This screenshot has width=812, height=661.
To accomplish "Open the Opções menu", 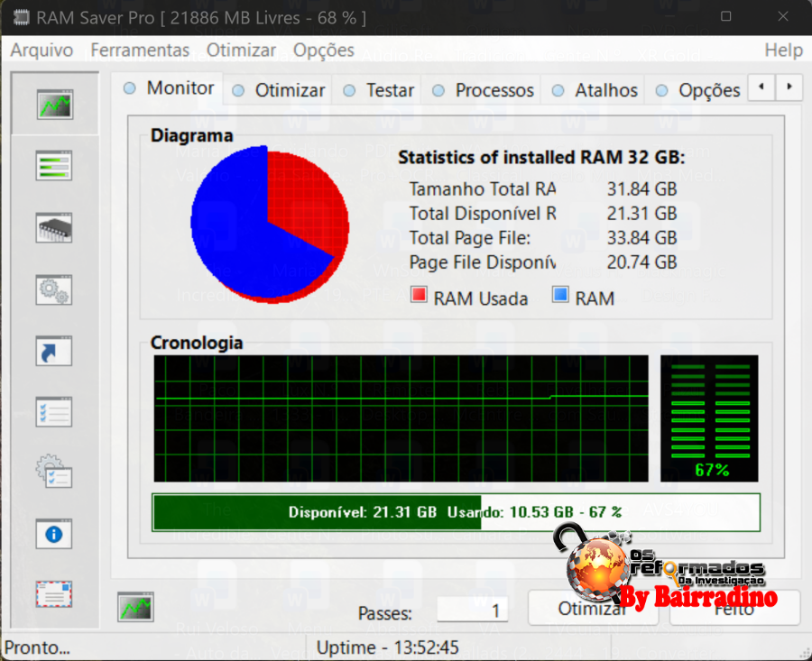I will (324, 50).
